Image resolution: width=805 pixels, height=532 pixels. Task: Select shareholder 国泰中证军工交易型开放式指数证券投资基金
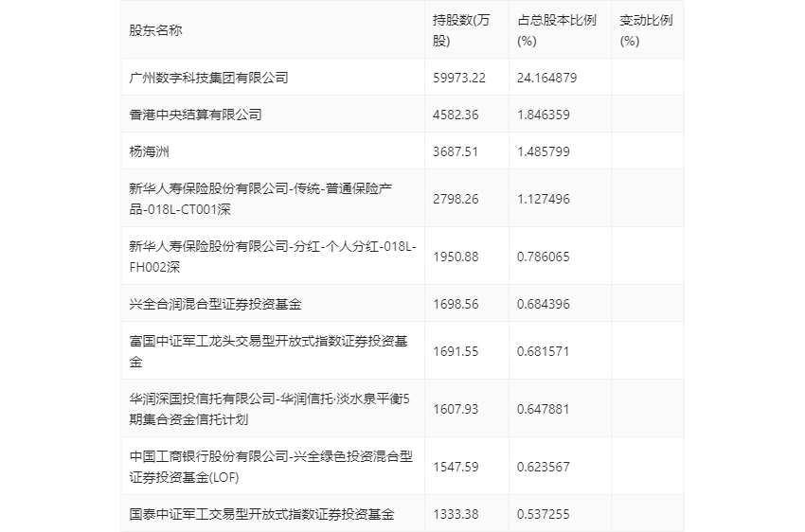tap(261, 513)
